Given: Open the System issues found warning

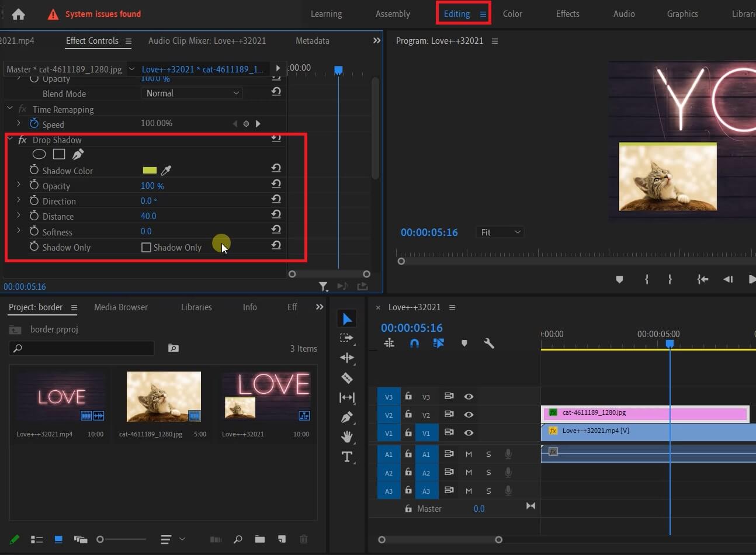Looking at the screenshot, I should click(94, 14).
